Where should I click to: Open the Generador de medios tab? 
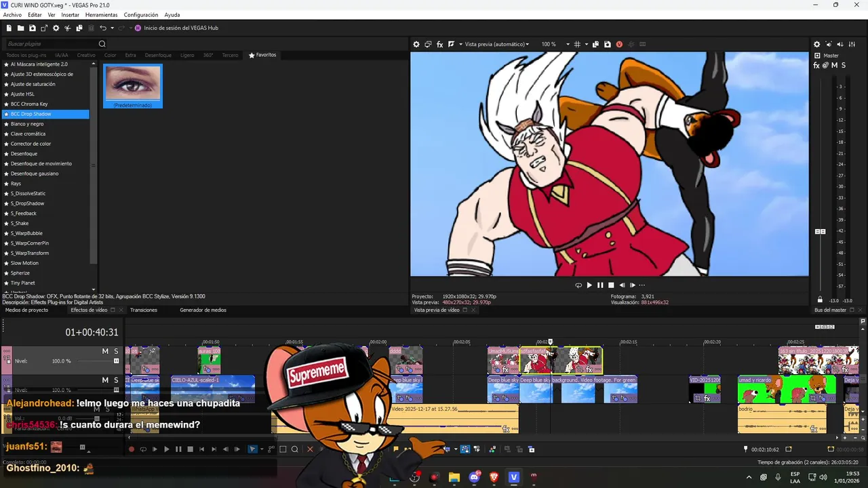(203, 310)
